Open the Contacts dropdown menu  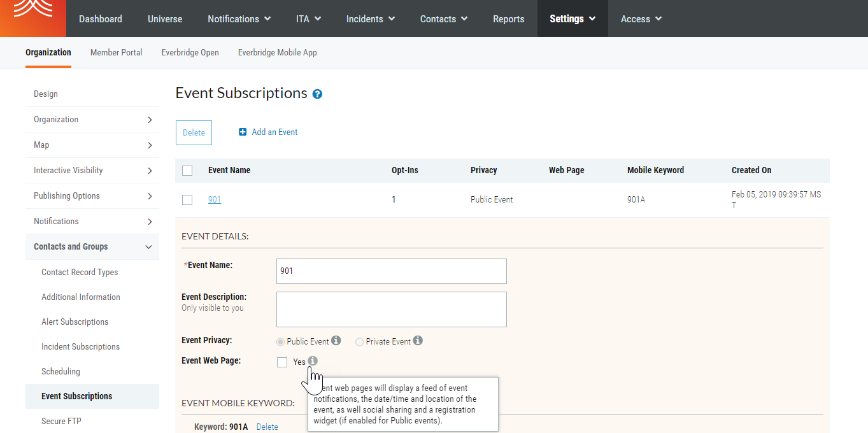pos(443,18)
